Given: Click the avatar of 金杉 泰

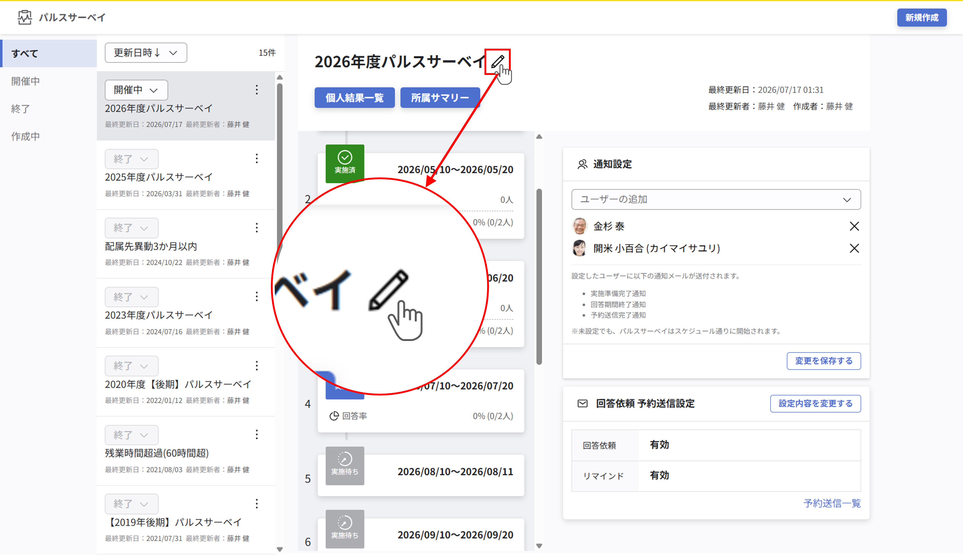Looking at the screenshot, I should tap(579, 226).
